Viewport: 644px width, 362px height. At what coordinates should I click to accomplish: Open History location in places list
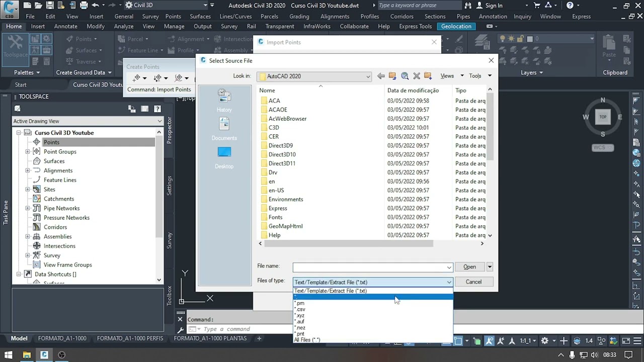tap(224, 100)
